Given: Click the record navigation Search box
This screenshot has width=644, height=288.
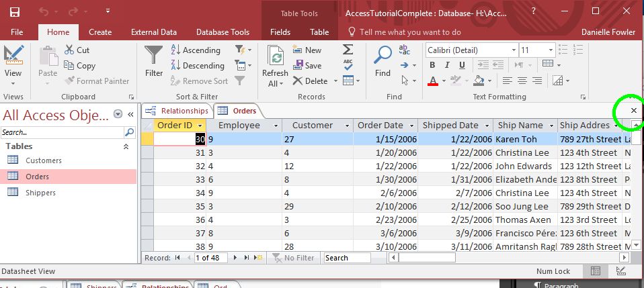Looking at the screenshot, I should point(346,258).
